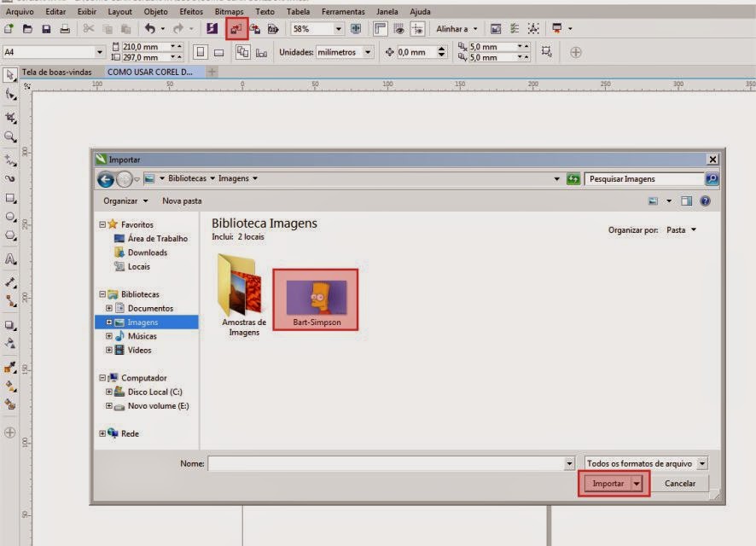Viewport: 756px width, 546px height.
Task: Select the Ellipse tool
Action: click(9, 214)
